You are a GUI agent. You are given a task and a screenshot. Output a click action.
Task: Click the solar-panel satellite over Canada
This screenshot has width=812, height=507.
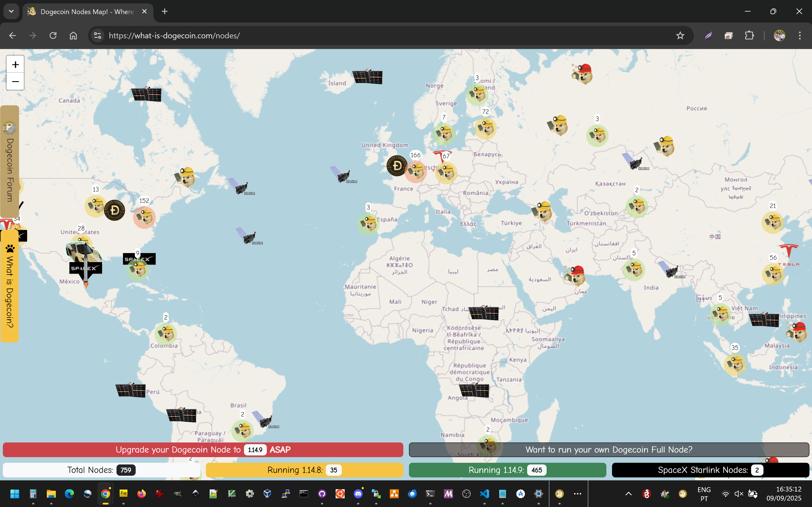146,94
